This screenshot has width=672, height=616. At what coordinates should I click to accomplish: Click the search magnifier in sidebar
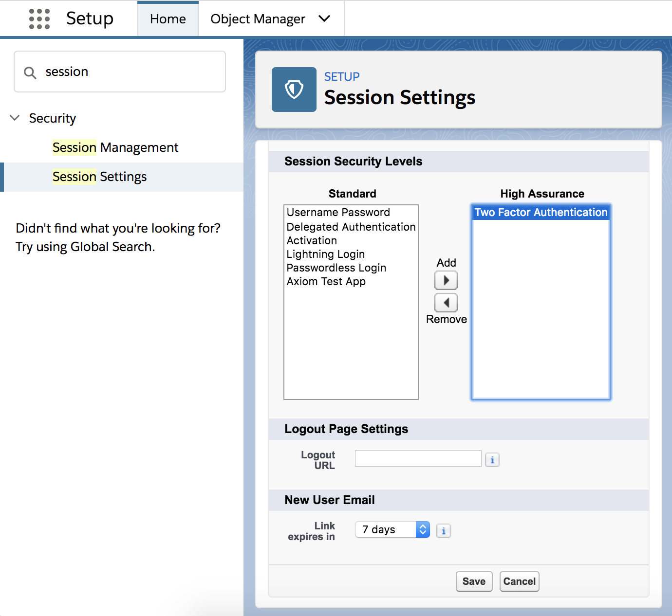pyautogui.click(x=30, y=72)
